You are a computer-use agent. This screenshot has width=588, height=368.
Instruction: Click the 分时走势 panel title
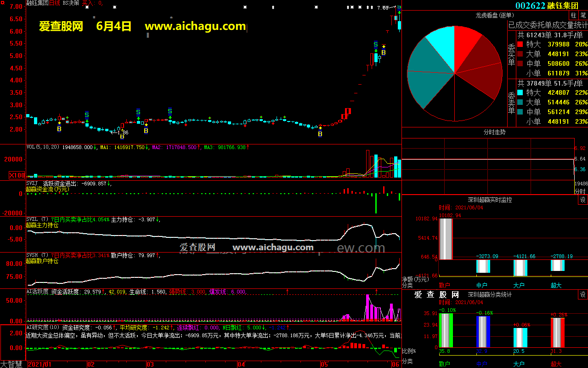pyautogui.click(x=494, y=132)
